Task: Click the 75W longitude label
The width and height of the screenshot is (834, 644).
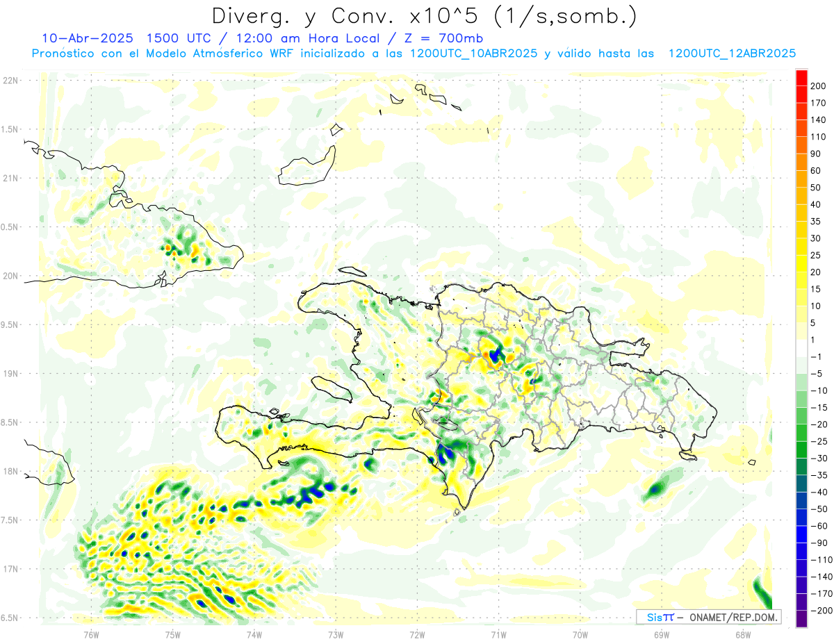Action: pyautogui.click(x=172, y=635)
